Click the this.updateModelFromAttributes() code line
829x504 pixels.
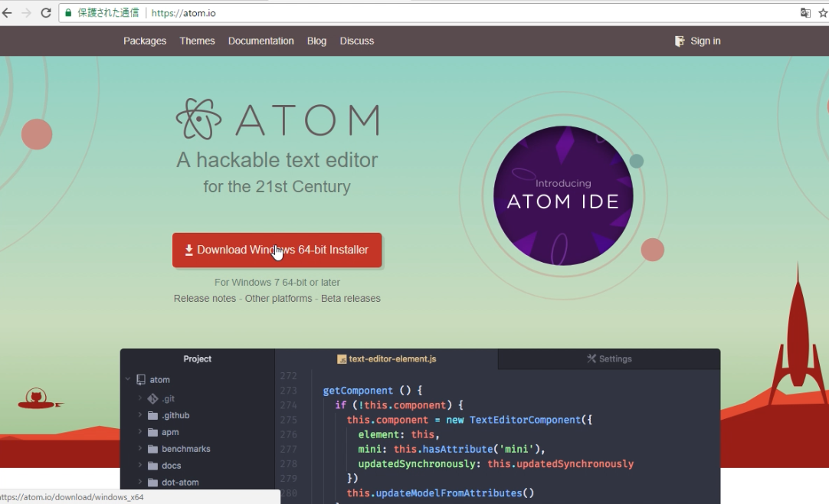click(441, 493)
